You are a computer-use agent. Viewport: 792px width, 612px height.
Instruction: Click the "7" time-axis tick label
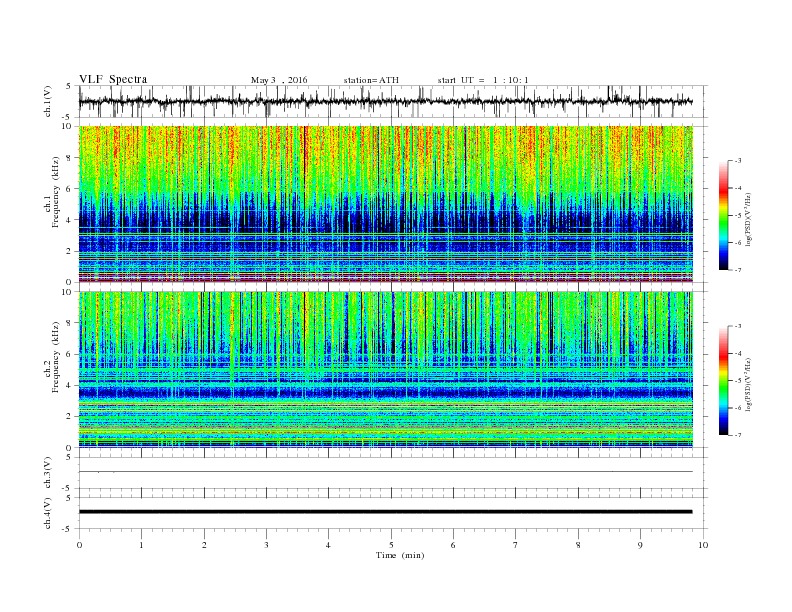click(516, 545)
